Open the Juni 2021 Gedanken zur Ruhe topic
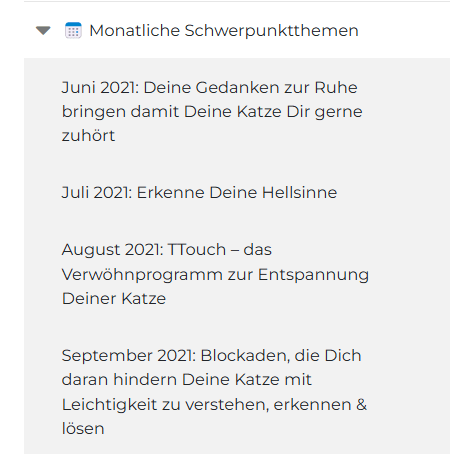This screenshot has width=450, height=454. 212,111
